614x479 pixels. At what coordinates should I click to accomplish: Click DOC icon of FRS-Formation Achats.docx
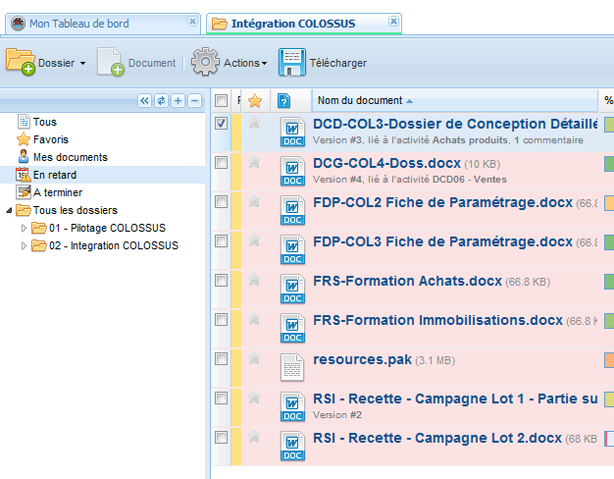tap(293, 289)
